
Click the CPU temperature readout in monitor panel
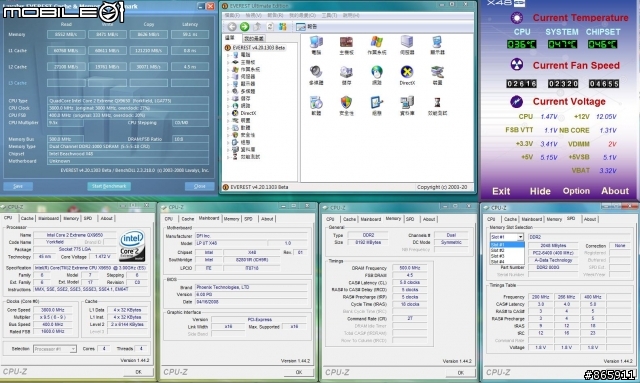[x=521, y=44]
